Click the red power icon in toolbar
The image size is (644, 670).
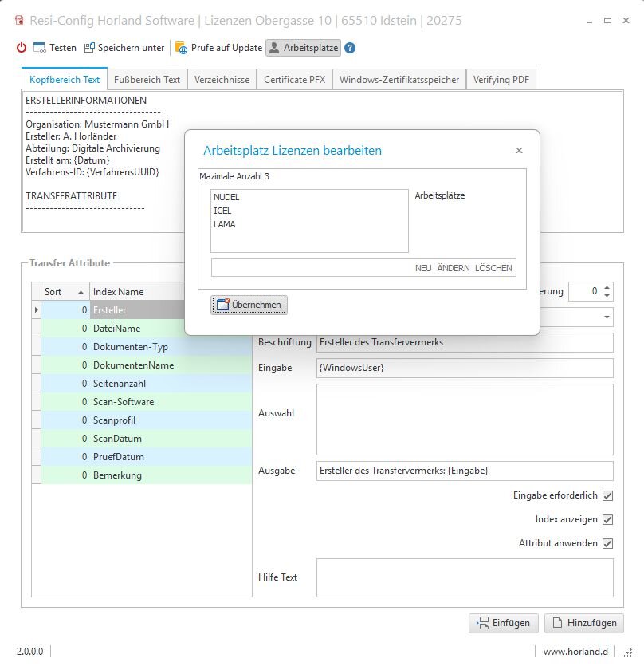pyautogui.click(x=22, y=48)
